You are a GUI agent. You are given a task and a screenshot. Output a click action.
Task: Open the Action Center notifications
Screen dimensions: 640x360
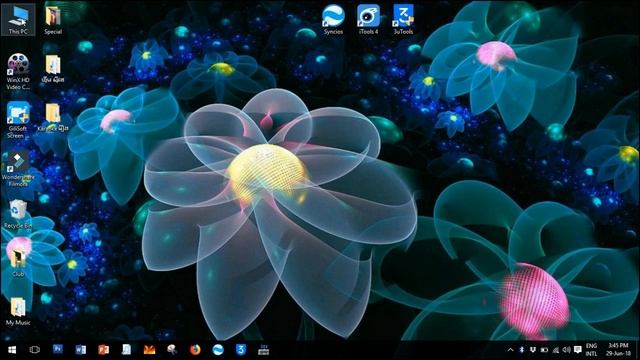578,350
